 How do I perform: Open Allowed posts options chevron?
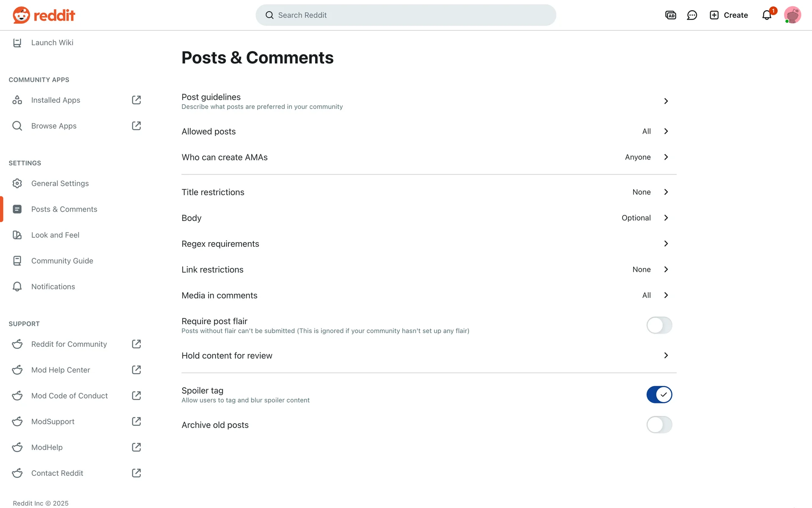click(x=666, y=131)
